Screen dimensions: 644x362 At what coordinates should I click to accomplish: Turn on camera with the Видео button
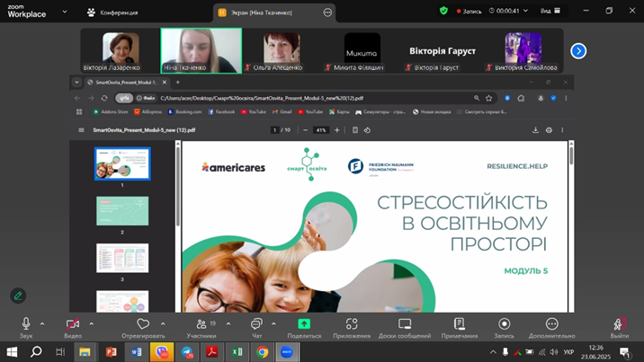[73, 328]
